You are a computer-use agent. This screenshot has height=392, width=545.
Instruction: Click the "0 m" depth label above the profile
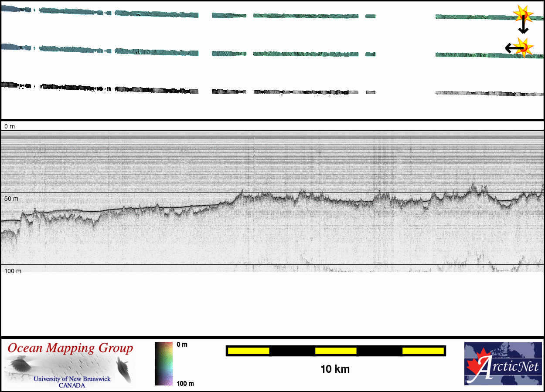point(10,126)
